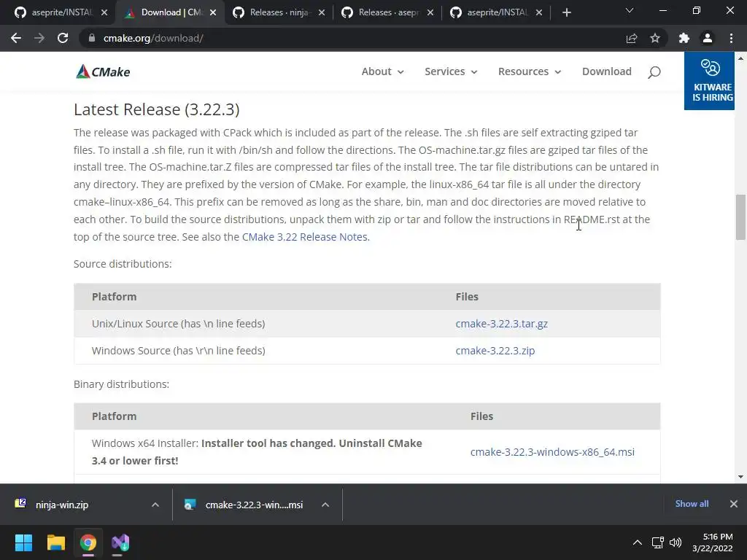Expand the Services navigation menu
This screenshot has width=747, height=560.
[x=451, y=71]
